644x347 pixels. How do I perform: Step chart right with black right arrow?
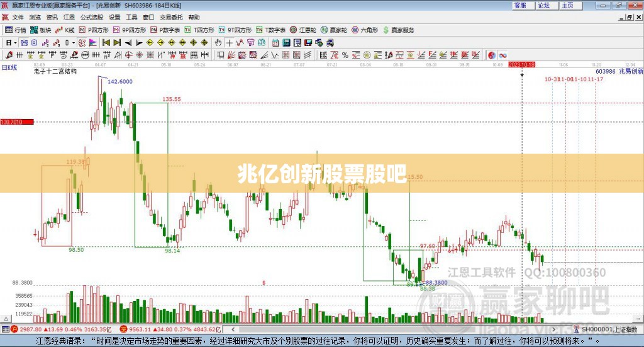point(139,43)
